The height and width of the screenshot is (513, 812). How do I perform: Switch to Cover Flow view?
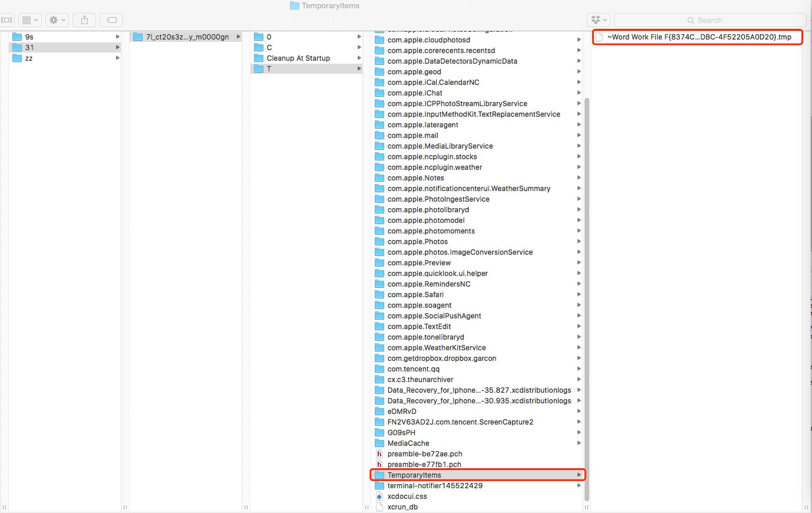coord(7,20)
